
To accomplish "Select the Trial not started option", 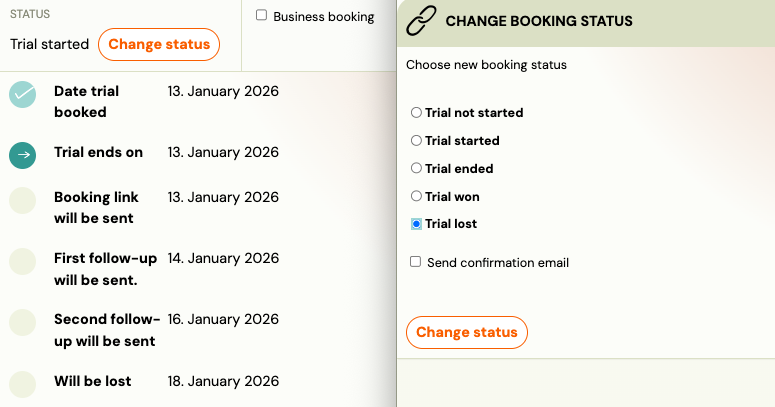I will (x=417, y=113).
